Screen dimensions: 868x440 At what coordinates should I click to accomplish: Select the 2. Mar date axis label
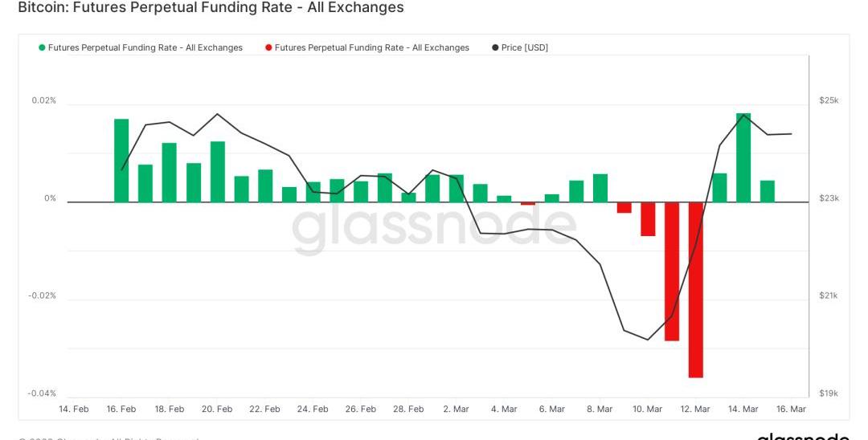[x=456, y=409]
